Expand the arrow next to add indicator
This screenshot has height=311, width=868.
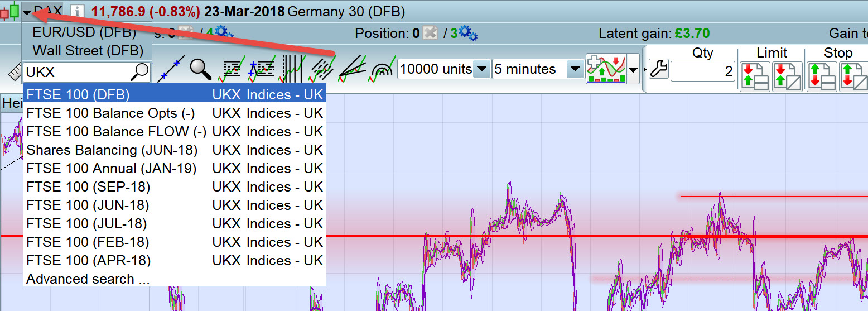click(633, 70)
